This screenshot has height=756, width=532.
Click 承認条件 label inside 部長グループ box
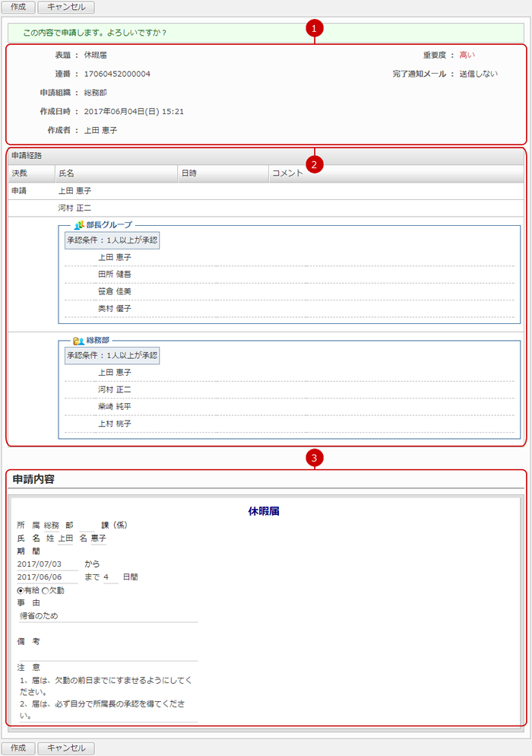point(112,240)
